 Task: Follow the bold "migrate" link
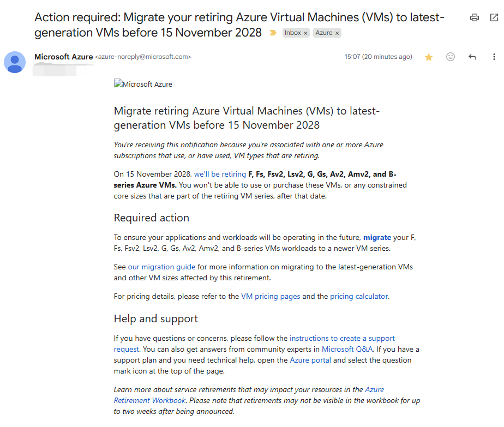377,237
